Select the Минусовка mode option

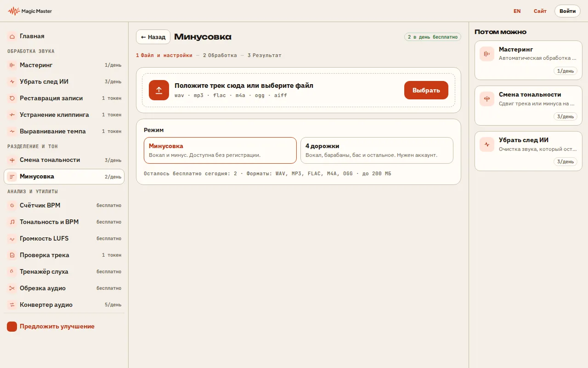pyautogui.click(x=220, y=150)
